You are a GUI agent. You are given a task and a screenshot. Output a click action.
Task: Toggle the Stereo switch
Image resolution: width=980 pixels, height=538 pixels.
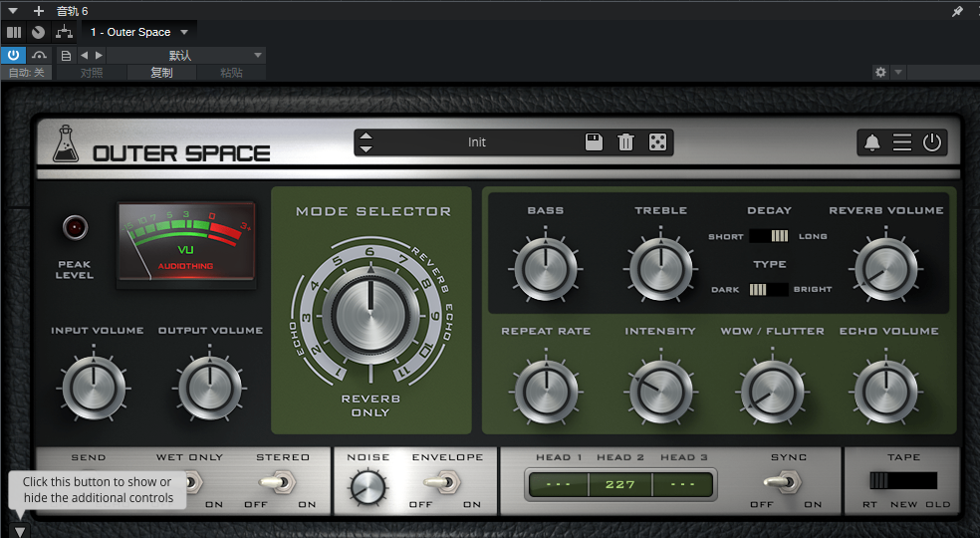278,482
